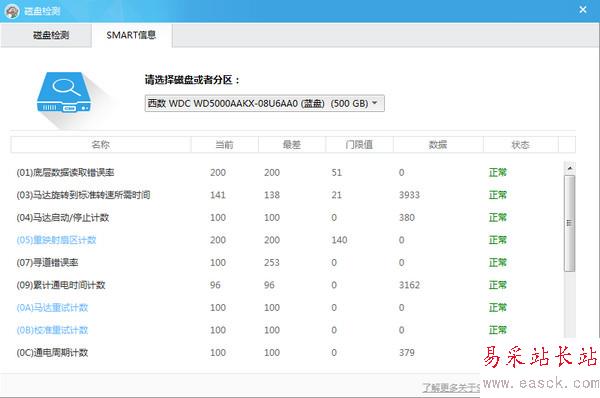Screen dimensions: 600x398
Task: Sort by 门限值 column header
Action: 359,145
